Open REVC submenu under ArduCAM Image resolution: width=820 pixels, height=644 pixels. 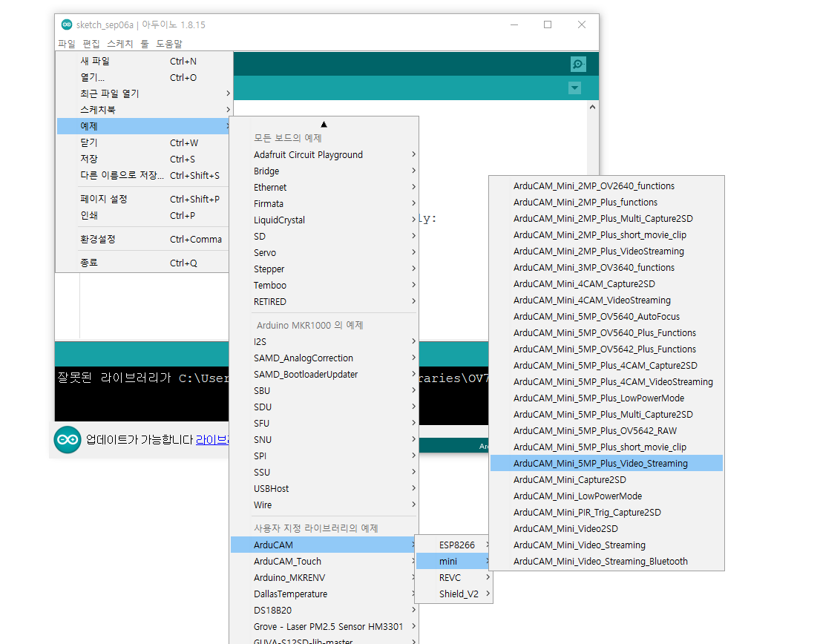pos(454,578)
